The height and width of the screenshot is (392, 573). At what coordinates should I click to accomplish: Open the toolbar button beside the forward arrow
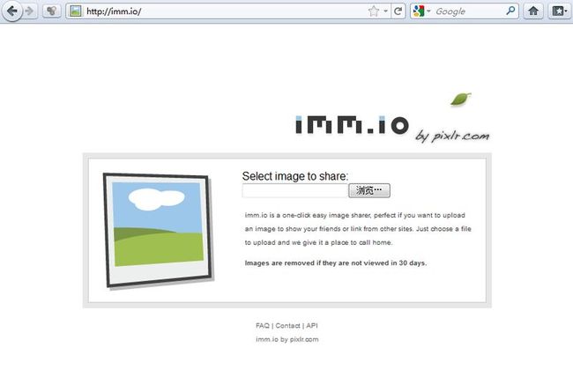52,11
